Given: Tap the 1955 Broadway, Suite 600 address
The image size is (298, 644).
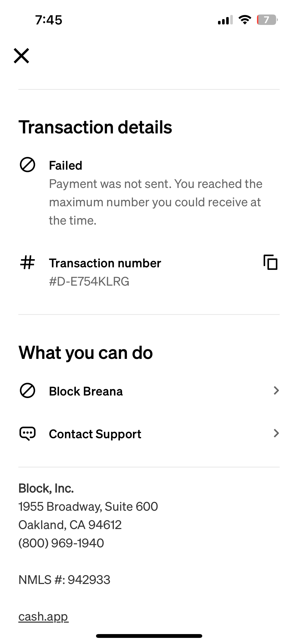Looking at the screenshot, I should [x=88, y=506].
